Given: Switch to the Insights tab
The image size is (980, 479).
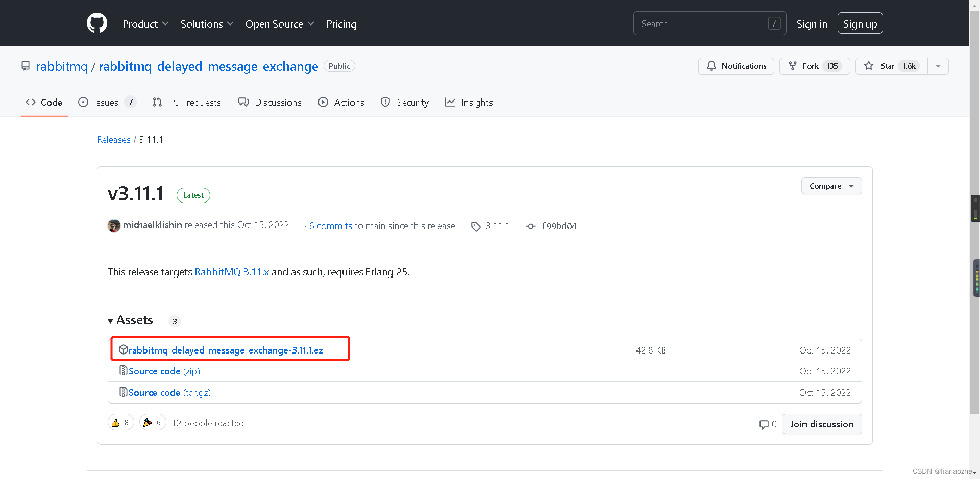Looking at the screenshot, I should pos(469,103).
